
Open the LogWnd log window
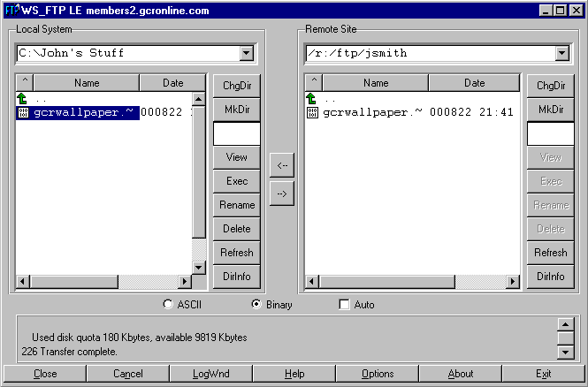click(x=211, y=374)
